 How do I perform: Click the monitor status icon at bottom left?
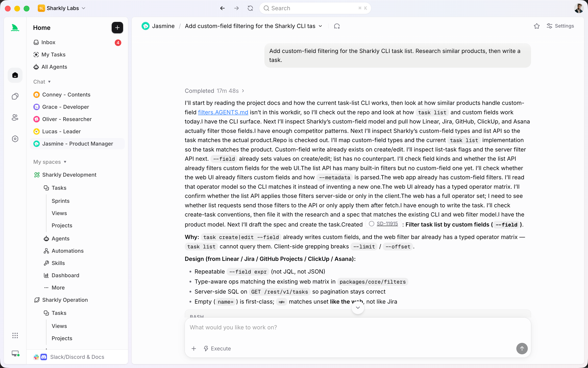click(x=16, y=354)
